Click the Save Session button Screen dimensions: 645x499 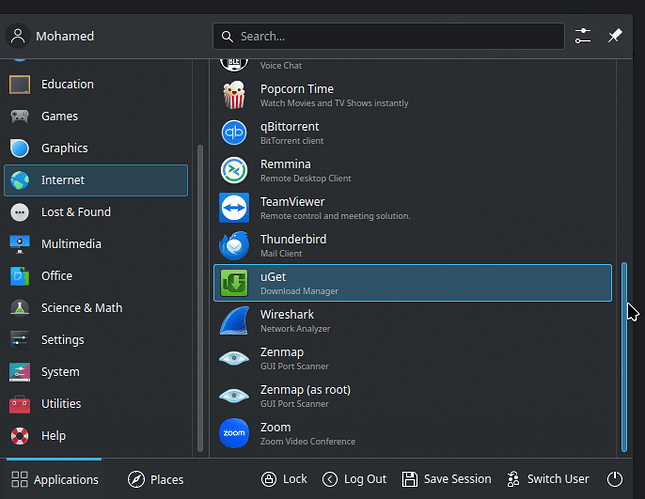point(446,479)
